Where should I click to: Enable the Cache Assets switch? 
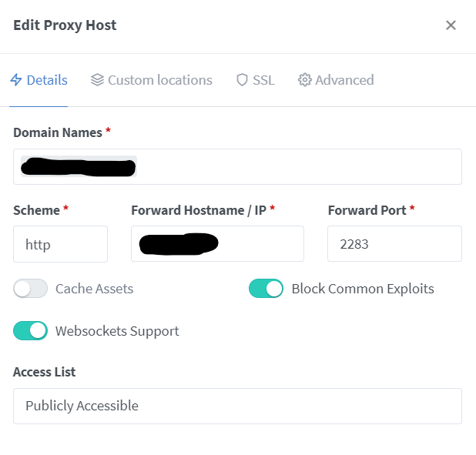[31, 289]
